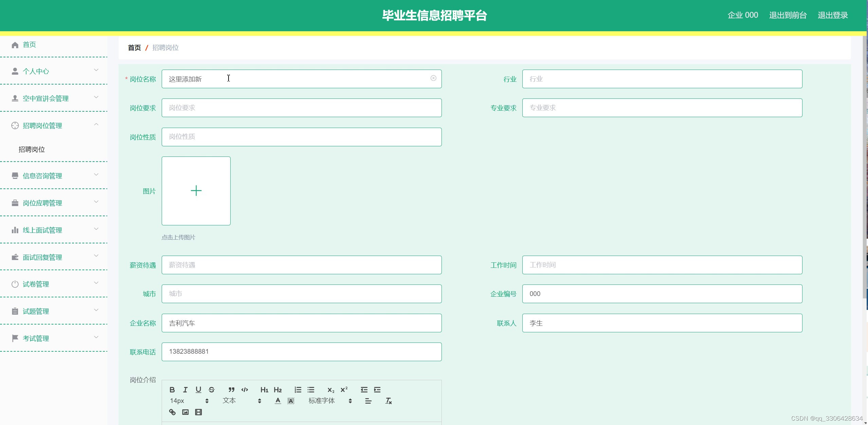The image size is (868, 425).
Task: Open the 文本 paragraph style dropdown
Action: 242,401
